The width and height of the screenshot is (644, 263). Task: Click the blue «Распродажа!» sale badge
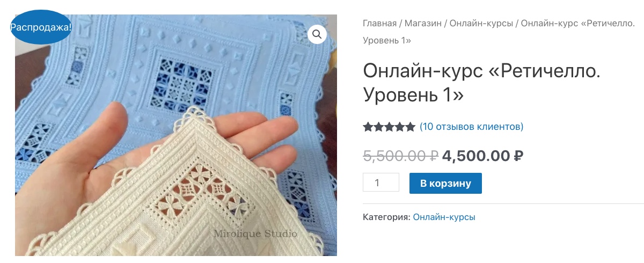(41, 27)
